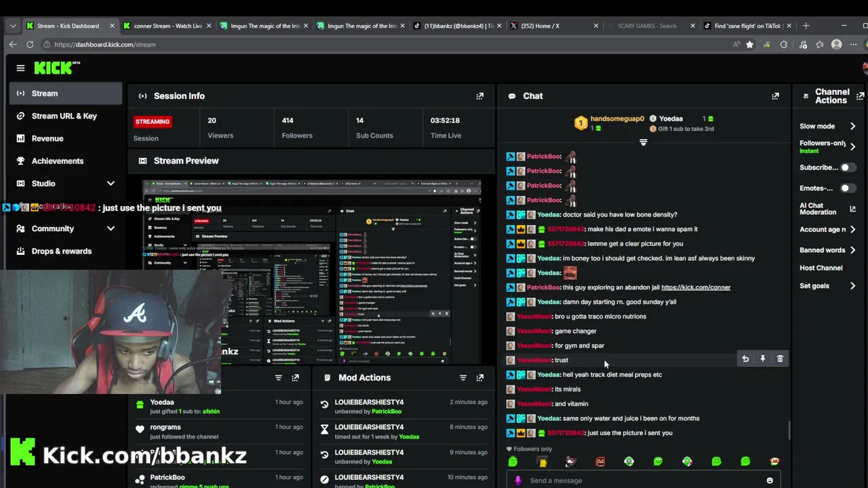Reload the page with refresh button
Screen dimensions: 868x488
pos(30,44)
